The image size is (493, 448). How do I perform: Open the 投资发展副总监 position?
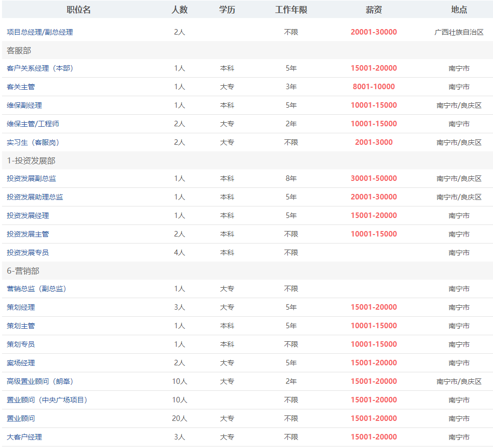[x=31, y=178]
